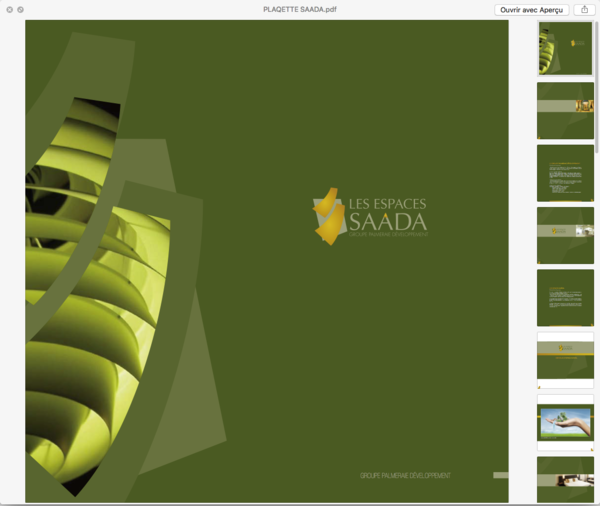Open the Share menu icon
The height and width of the screenshot is (506, 600).
pyautogui.click(x=584, y=10)
